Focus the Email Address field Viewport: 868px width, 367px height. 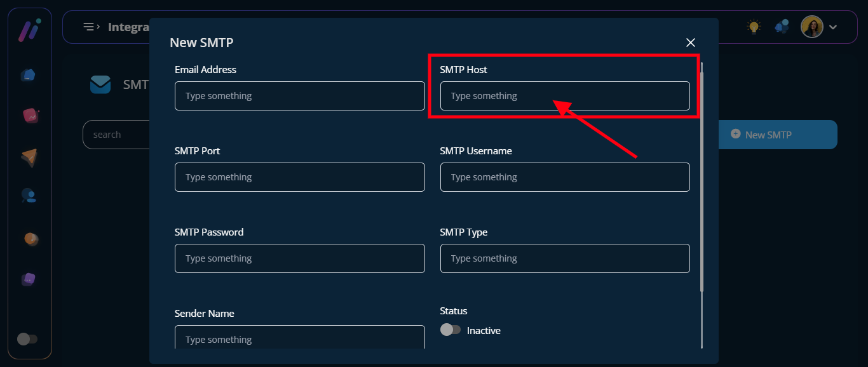tap(299, 96)
